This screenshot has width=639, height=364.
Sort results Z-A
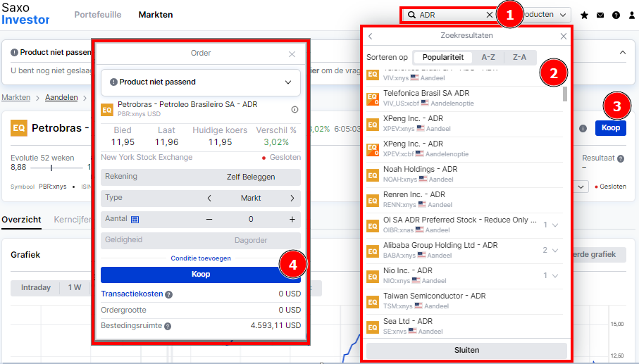tap(520, 58)
